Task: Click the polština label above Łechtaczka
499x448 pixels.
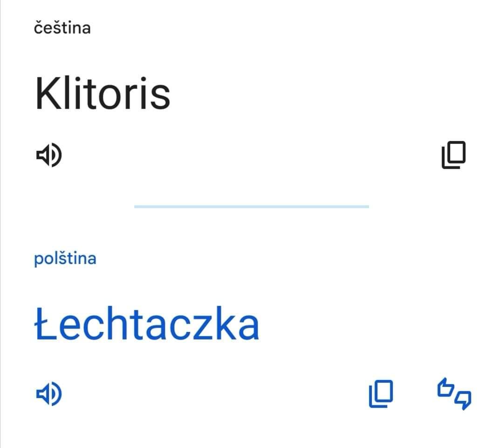Action: pyautogui.click(x=65, y=258)
